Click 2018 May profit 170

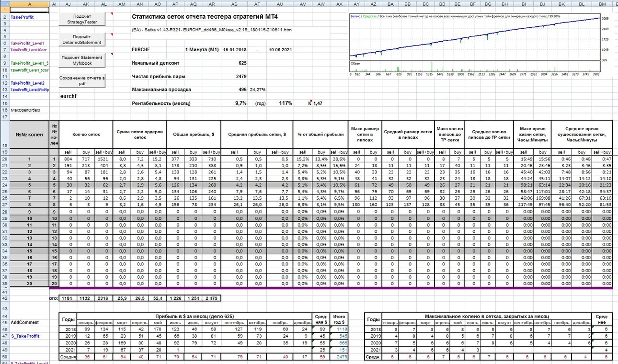coord(159,330)
